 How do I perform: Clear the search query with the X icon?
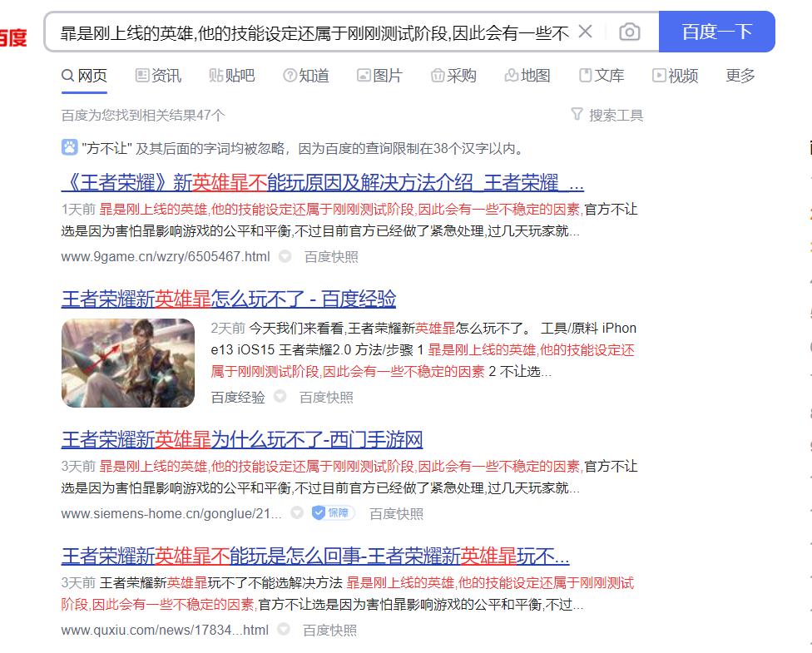point(585,31)
